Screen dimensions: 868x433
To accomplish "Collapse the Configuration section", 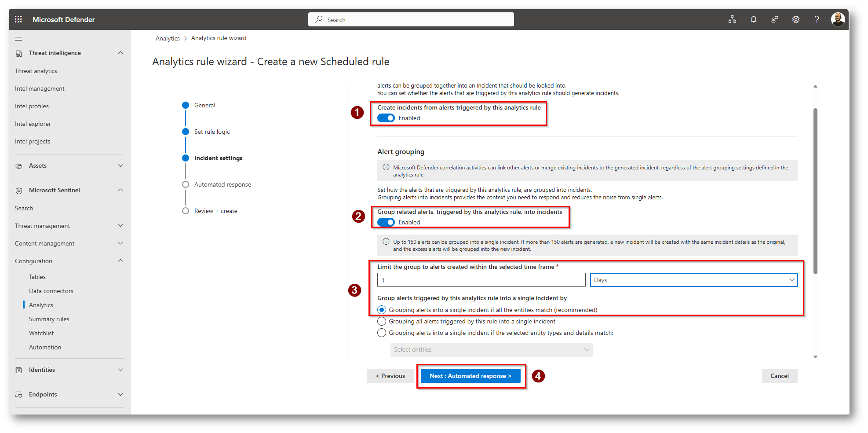I will (120, 261).
